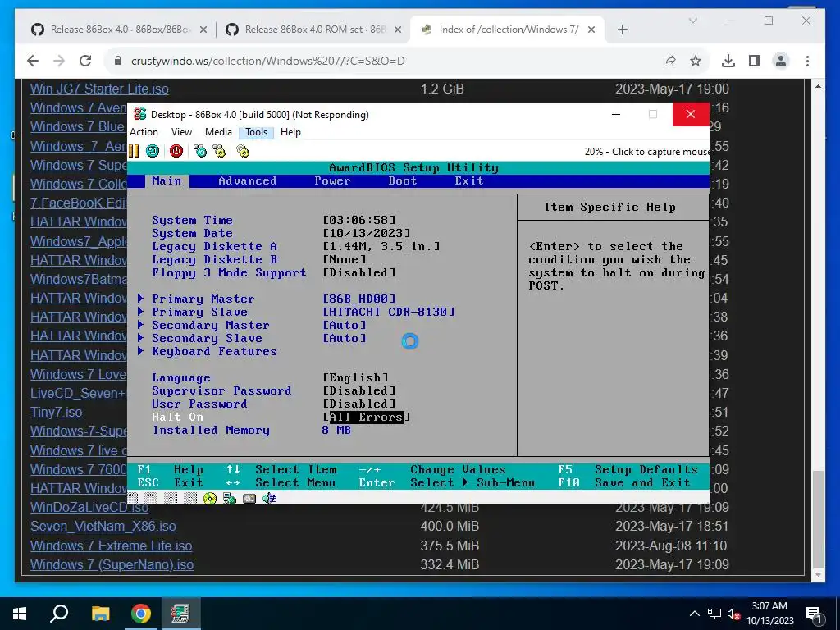840x630 pixels.
Task: Open the Windows Start menu
Action: 20,614
